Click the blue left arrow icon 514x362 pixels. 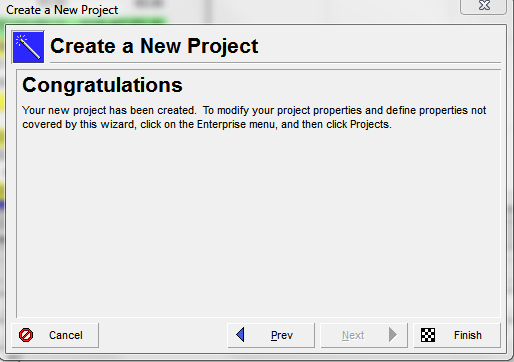click(x=240, y=335)
